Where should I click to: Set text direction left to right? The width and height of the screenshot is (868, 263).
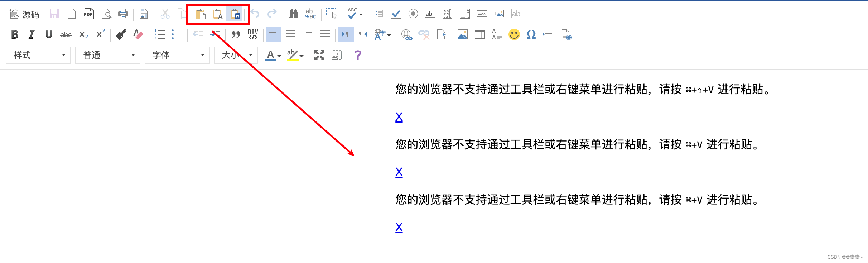tap(346, 34)
